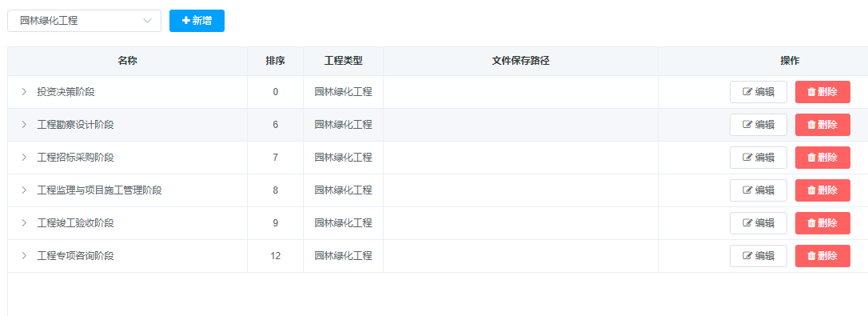
Task: Select the 工程监理与项目施工管理阶段 name text
Action: [99, 190]
